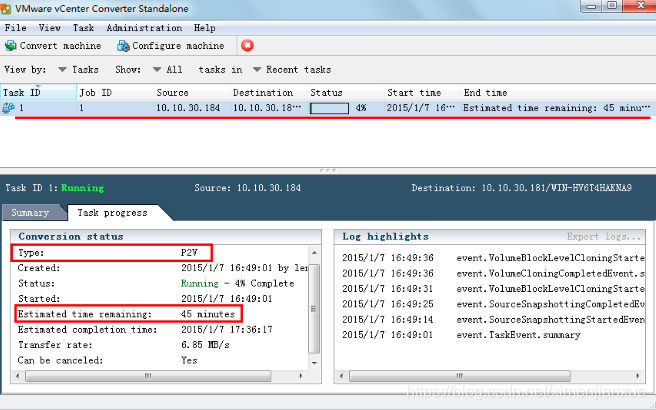
Task: Click Conversion status horizontal scroll right arrow
Action: tap(301, 376)
